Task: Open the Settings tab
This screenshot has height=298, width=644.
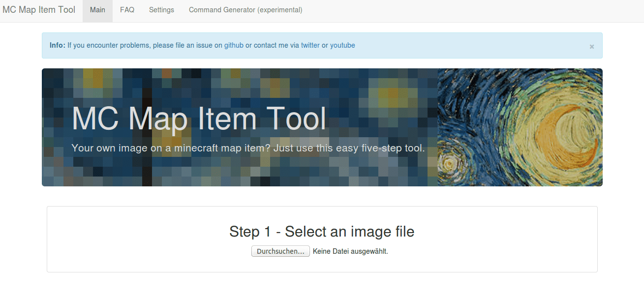Action: coord(161,10)
